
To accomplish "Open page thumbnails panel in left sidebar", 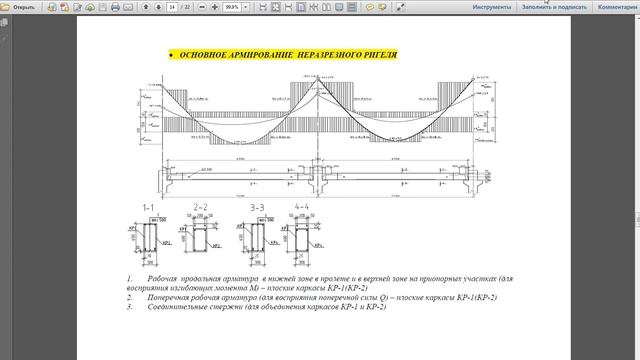I will (4, 23).
